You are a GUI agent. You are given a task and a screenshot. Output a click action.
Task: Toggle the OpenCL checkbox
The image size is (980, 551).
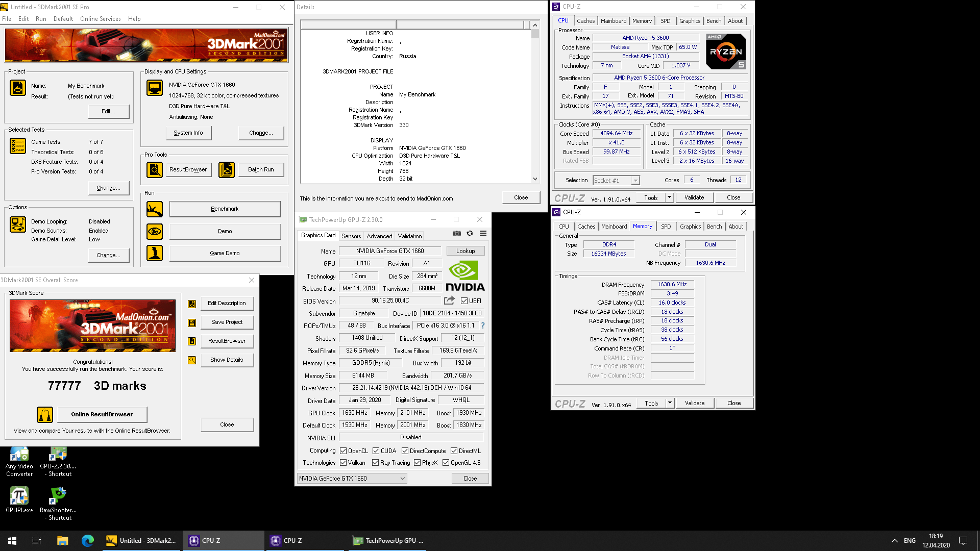(344, 451)
